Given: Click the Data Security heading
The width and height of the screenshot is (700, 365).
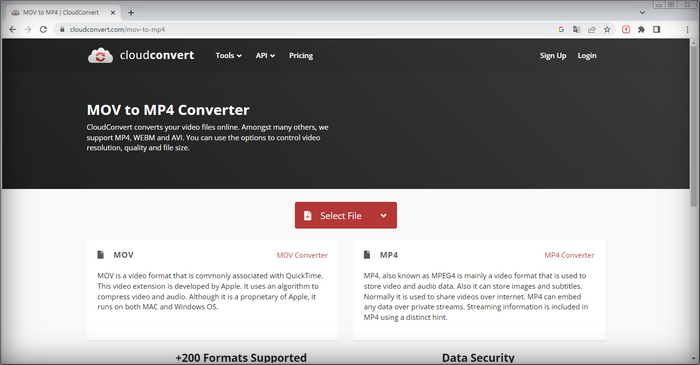Looking at the screenshot, I should (478, 358).
